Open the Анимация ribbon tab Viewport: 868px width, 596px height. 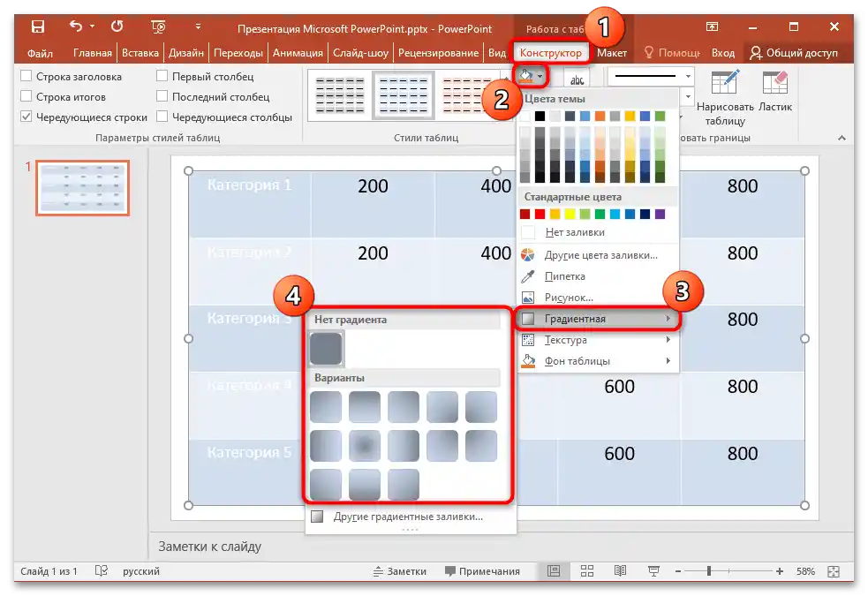[298, 52]
